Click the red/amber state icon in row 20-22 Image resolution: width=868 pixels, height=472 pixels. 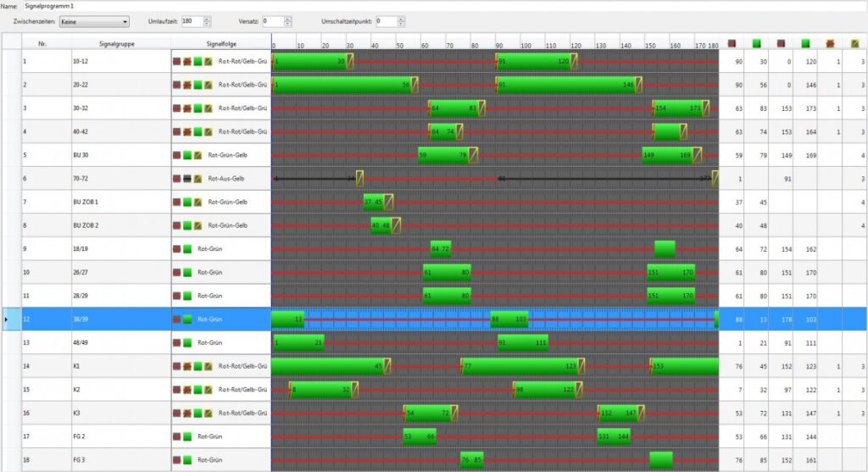[x=187, y=86]
